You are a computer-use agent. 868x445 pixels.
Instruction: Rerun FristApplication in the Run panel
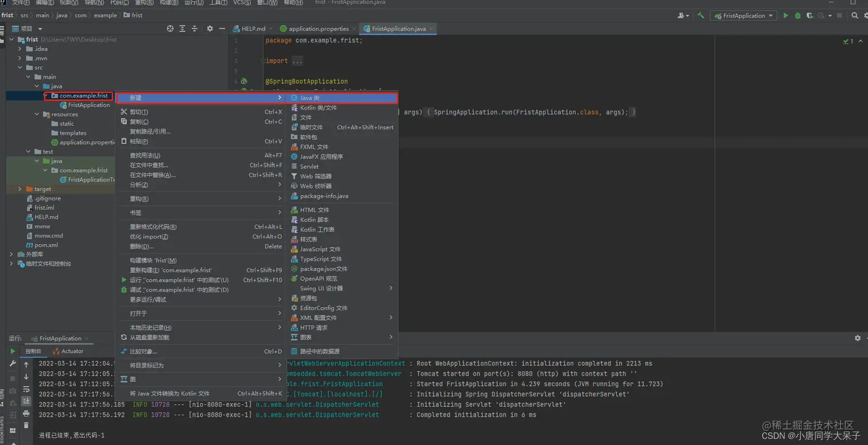coord(13,351)
